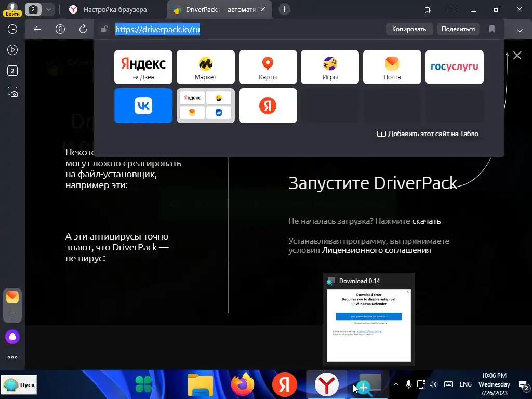532x399 pixels.
Task: Open the volume speaker tray icon
Action: (x=433, y=384)
